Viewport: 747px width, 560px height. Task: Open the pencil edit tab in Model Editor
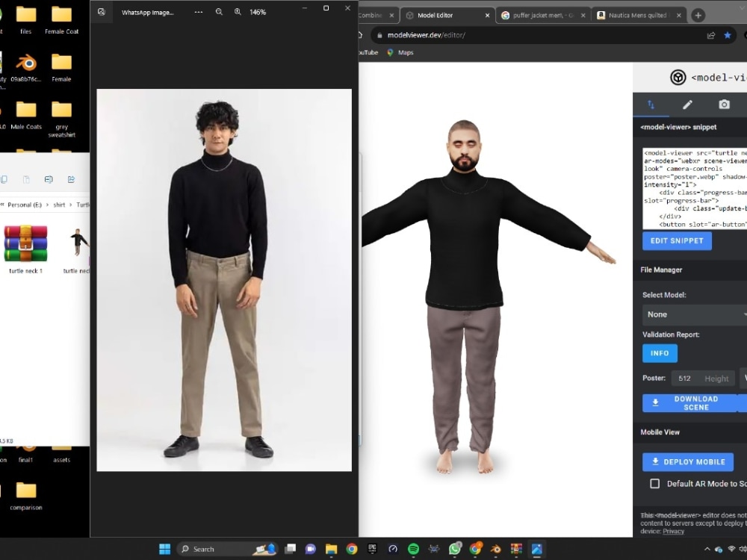click(x=687, y=105)
